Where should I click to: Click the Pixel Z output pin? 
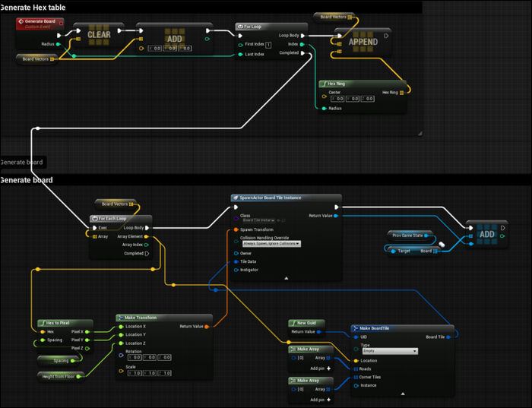point(87,348)
